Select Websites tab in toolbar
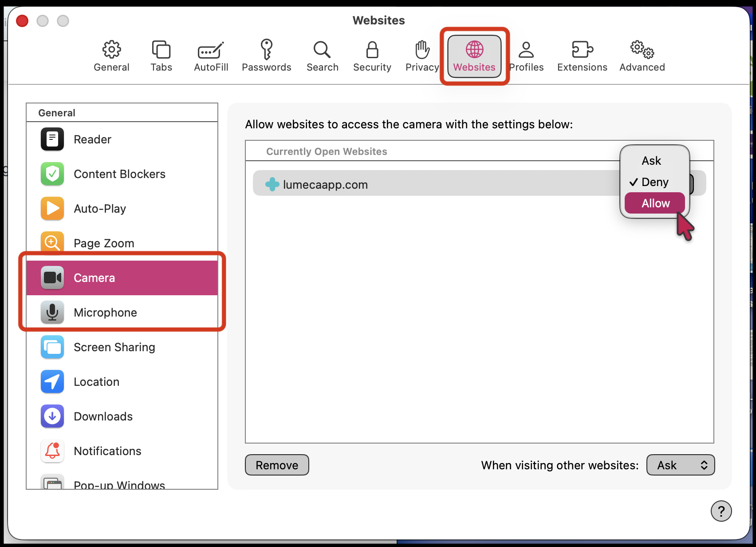This screenshot has width=756, height=547. tap(474, 56)
